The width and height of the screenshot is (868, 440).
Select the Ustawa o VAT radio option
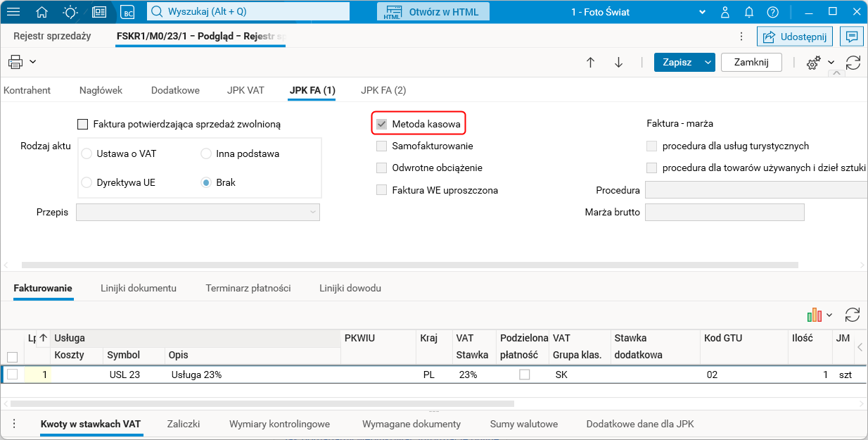[x=87, y=153]
